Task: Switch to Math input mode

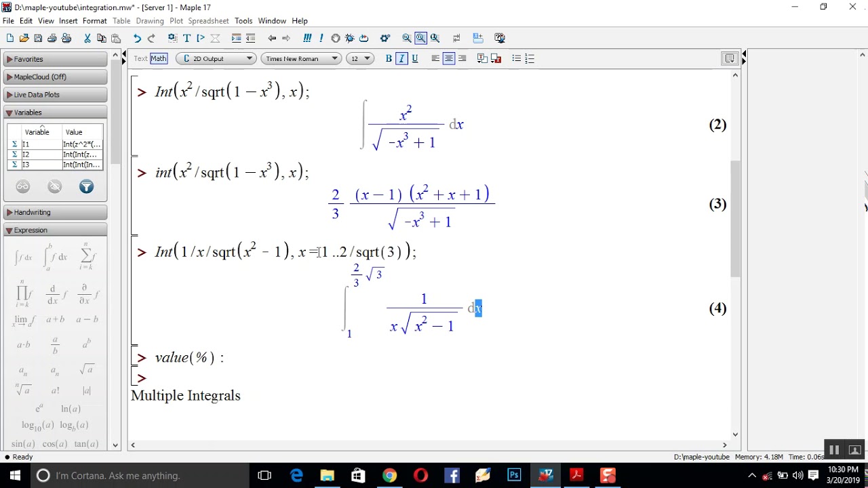Action: pyautogui.click(x=159, y=58)
